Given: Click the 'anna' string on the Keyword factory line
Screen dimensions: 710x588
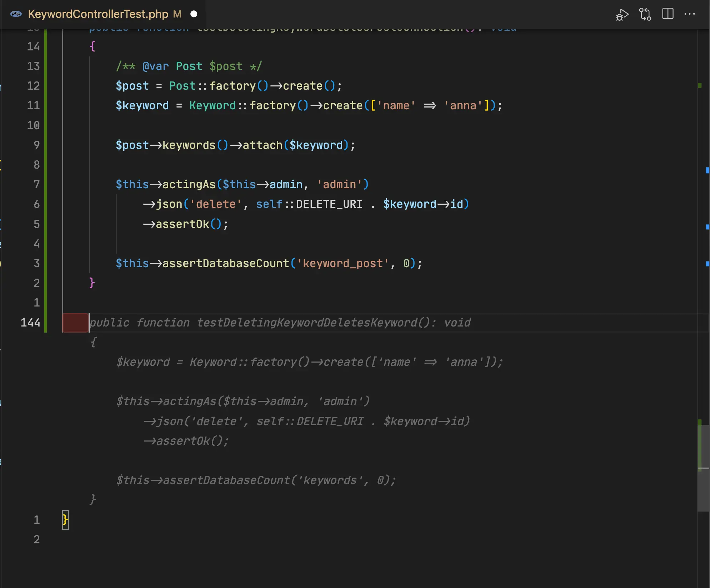Looking at the screenshot, I should tap(463, 105).
